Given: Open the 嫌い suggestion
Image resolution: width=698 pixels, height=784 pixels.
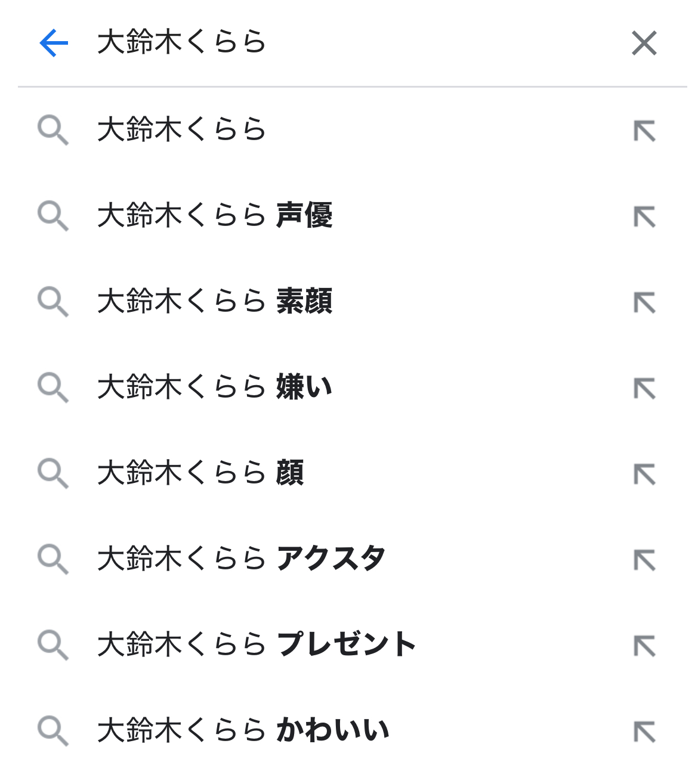Looking at the screenshot, I should pyautogui.click(x=215, y=387).
